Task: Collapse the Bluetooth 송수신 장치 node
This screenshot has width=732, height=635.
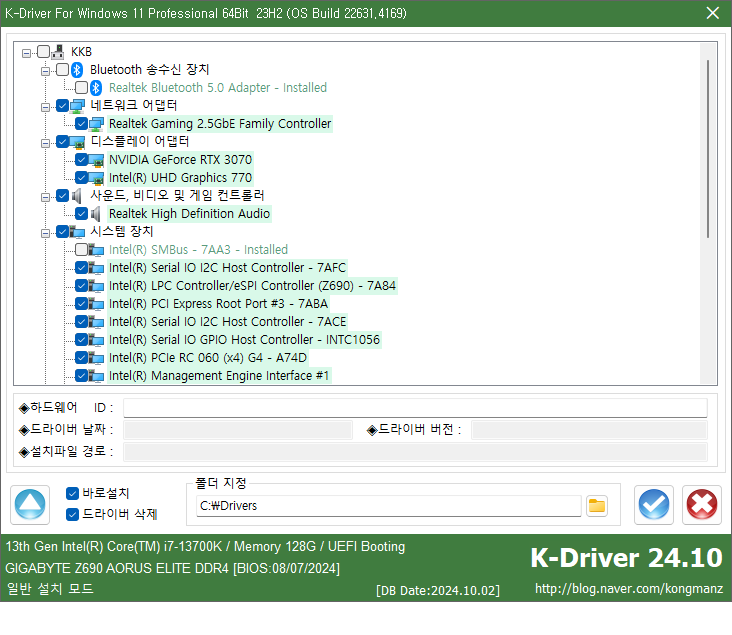Action: click(x=45, y=71)
